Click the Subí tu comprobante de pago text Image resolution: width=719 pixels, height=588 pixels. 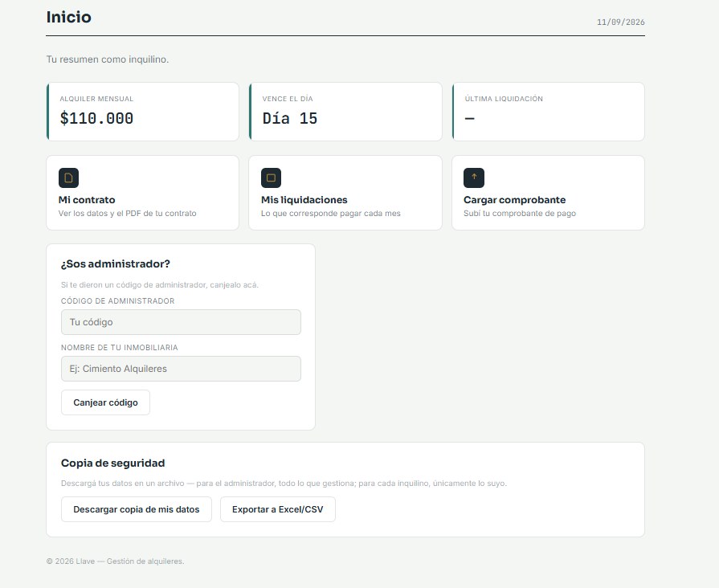[520, 214]
